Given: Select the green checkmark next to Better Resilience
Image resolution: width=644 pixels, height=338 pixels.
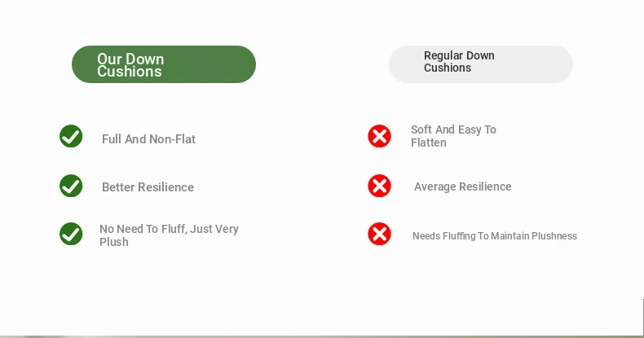Looking at the screenshot, I should coord(71,186).
